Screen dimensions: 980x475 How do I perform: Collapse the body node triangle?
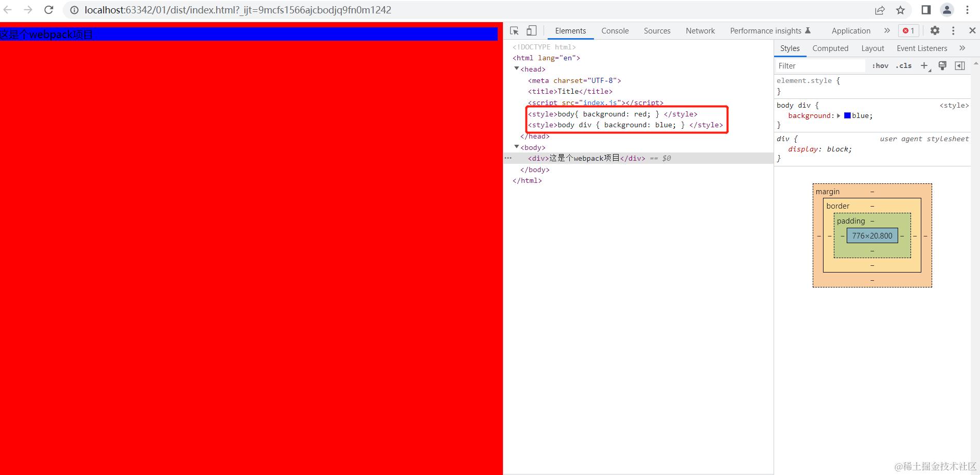click(517, 147)
